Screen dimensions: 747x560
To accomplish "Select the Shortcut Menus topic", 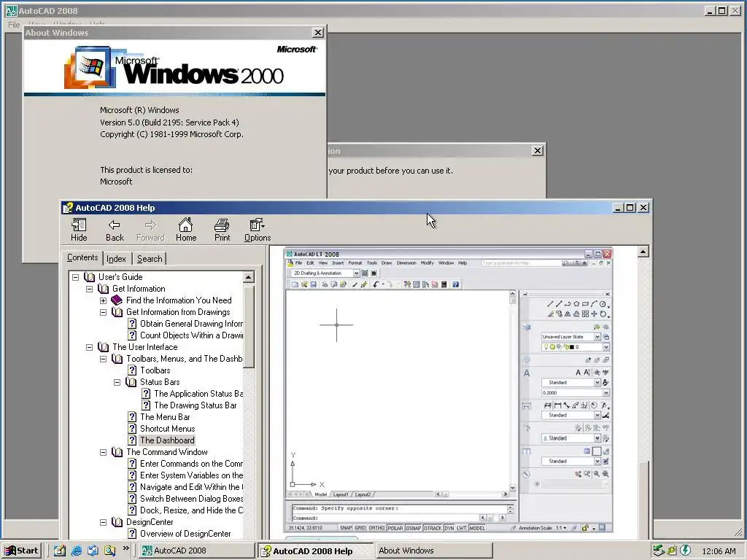I will click(x=167, y=429).
